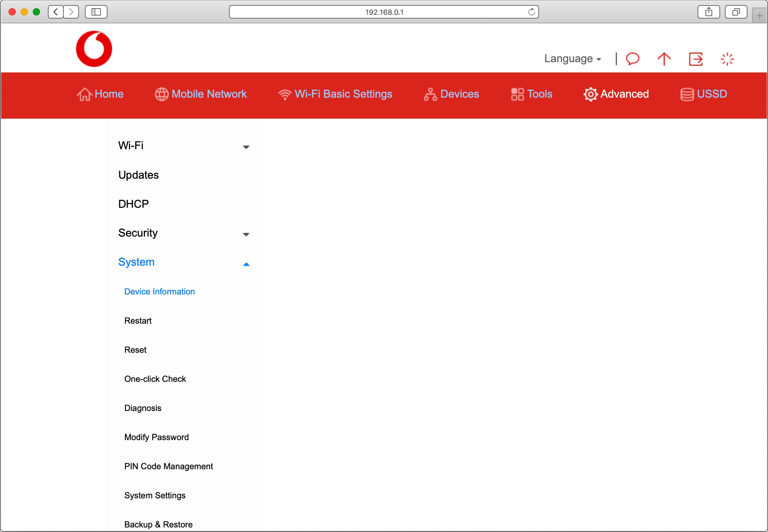
Task: Click the page reload icon in address bar
Action: tap(531, 12)
